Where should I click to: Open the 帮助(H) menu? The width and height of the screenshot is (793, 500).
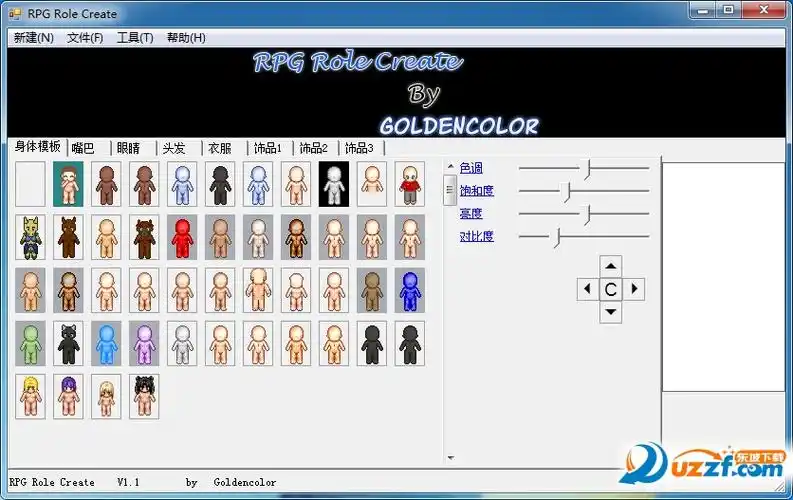(x=186, y=38)
